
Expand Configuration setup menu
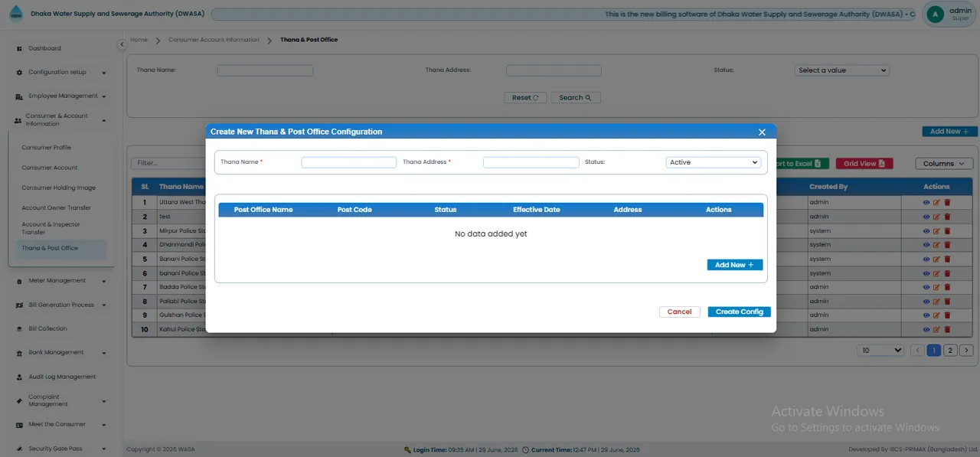pos(61,72)
